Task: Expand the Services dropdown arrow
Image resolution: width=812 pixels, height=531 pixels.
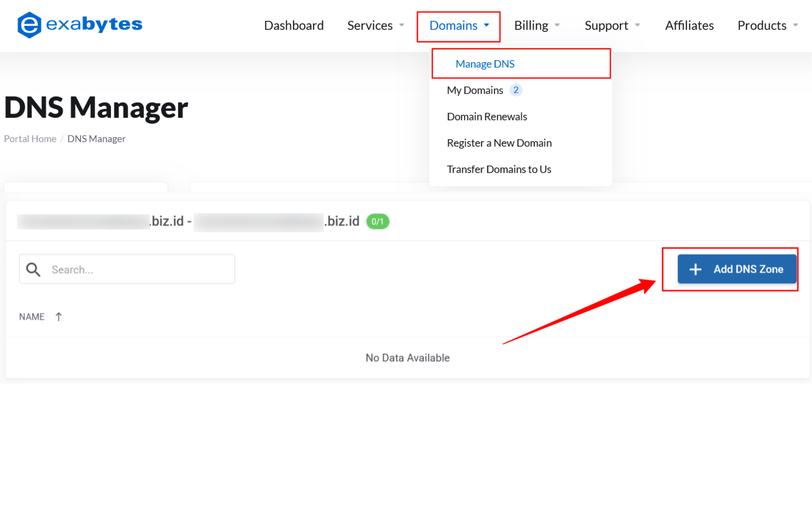Action: coord(402,25)
